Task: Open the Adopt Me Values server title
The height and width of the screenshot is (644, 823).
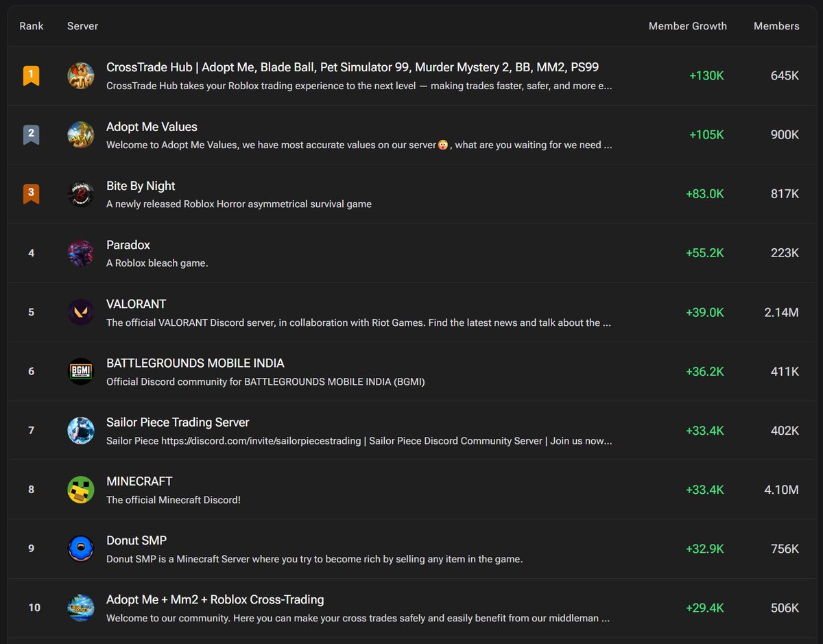Action: [x=152, y=127]
